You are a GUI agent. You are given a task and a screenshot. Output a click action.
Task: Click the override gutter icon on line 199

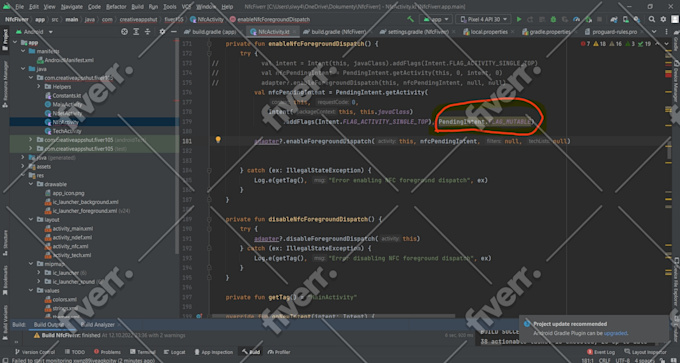pyautogui.click(x=199, y=317)
